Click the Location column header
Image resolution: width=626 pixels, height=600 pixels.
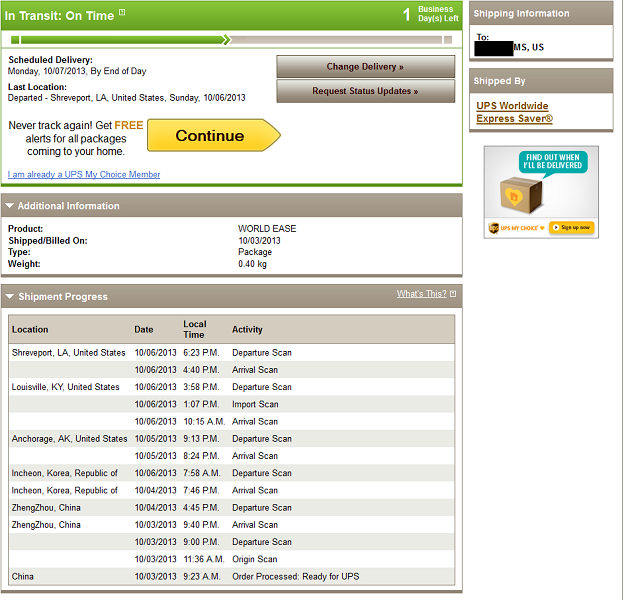tap(30, 330)
